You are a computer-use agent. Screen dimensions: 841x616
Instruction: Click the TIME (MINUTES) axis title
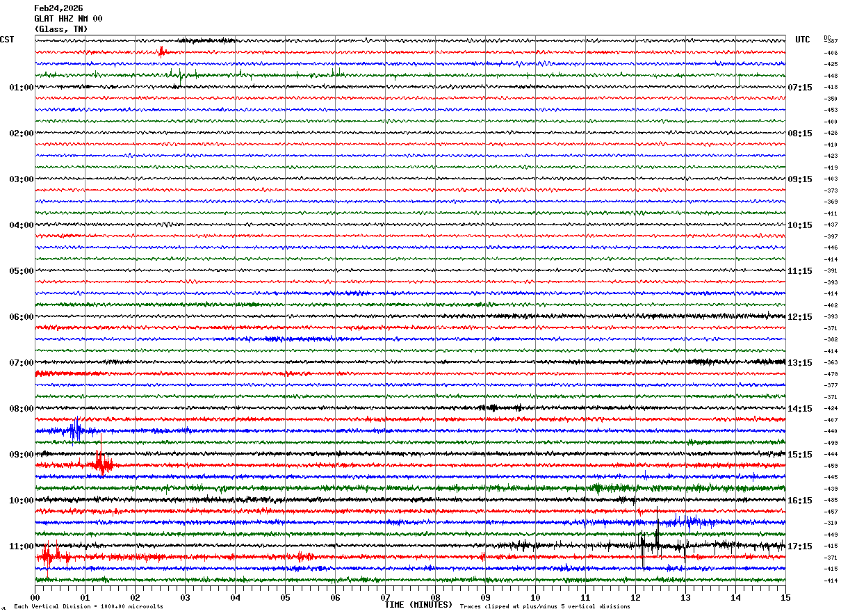[418, 605]
